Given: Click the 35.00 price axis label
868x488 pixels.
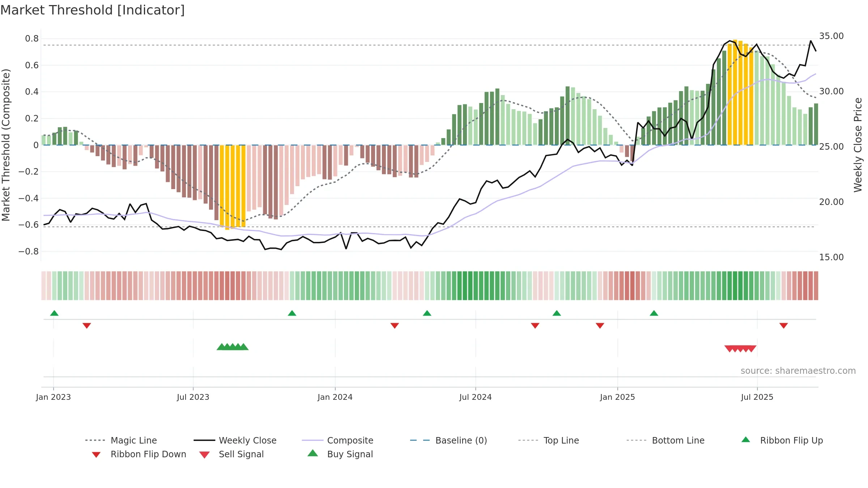Looking at the screenshot, I should [831, 36].
